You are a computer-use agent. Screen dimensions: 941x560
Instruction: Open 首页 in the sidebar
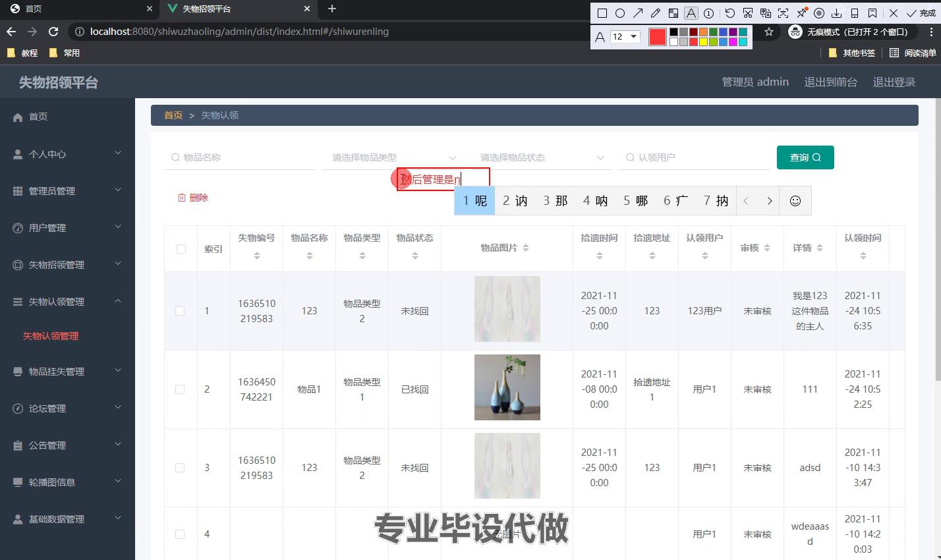(x=38, y=117)
